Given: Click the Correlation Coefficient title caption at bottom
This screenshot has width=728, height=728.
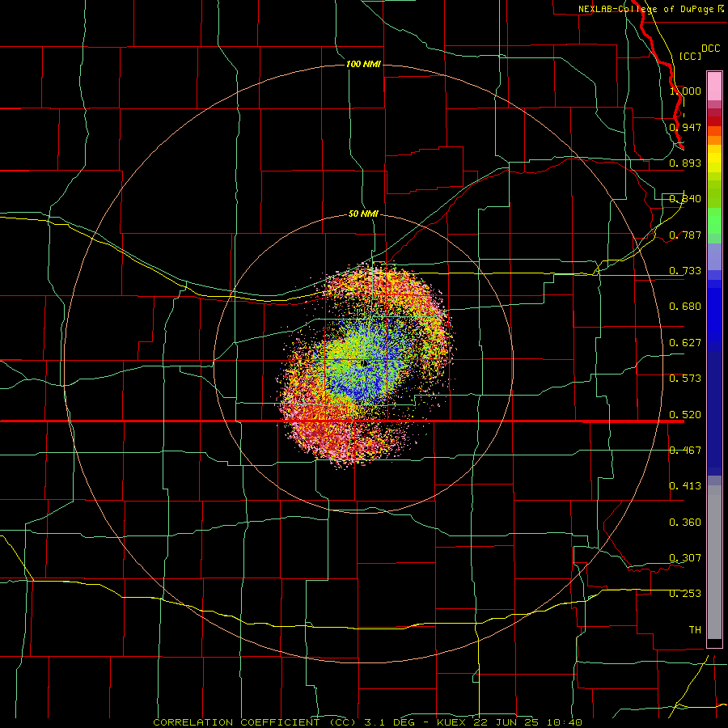Looking at the screenshot, I should pos(368,722).
